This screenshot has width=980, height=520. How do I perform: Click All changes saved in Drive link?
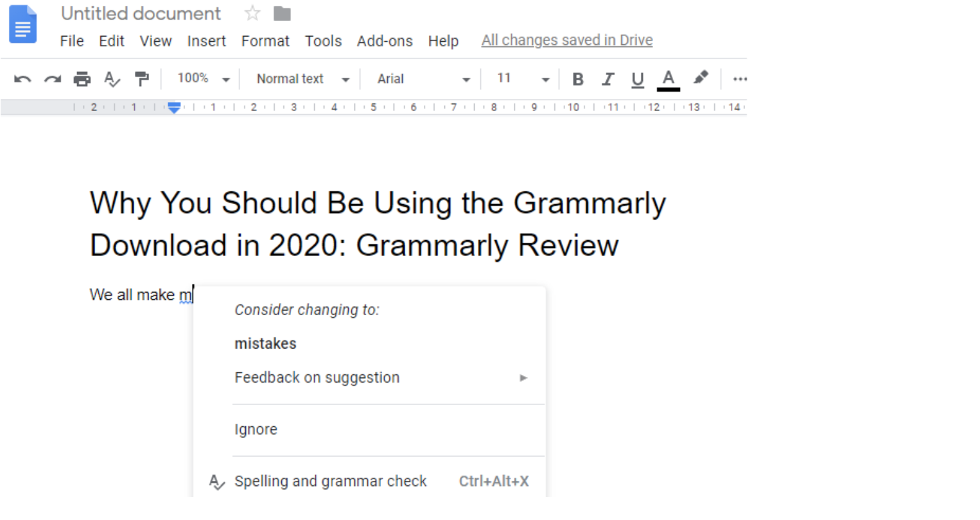pos(567,40)
